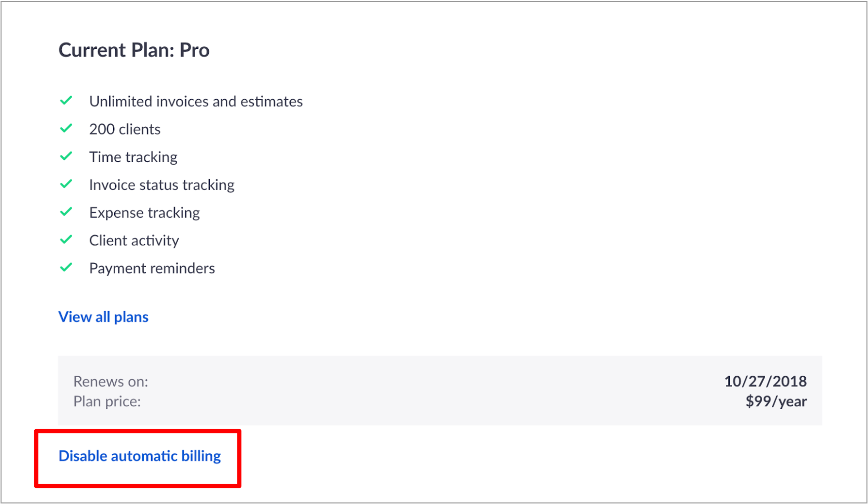Click the $99/year plan price
This screenshot has width=868, height=504.
tap(776, 401)
